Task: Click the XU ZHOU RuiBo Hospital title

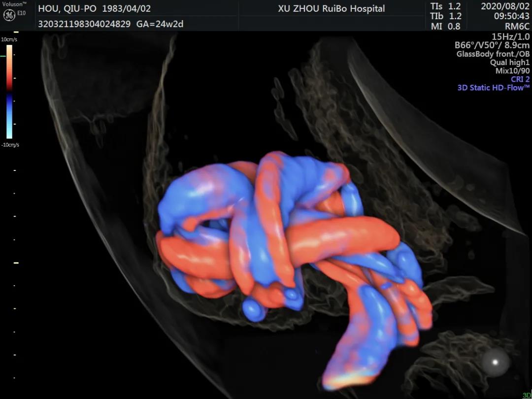Action: (332, 9)
